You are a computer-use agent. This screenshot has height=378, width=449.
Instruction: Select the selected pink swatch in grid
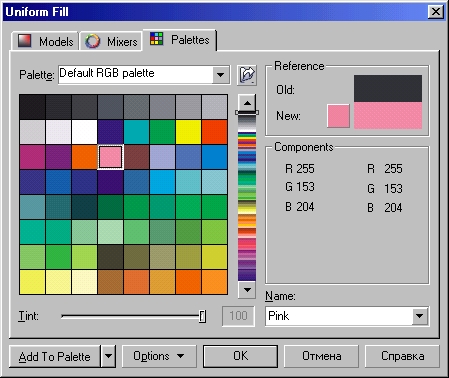click(111, 157)
